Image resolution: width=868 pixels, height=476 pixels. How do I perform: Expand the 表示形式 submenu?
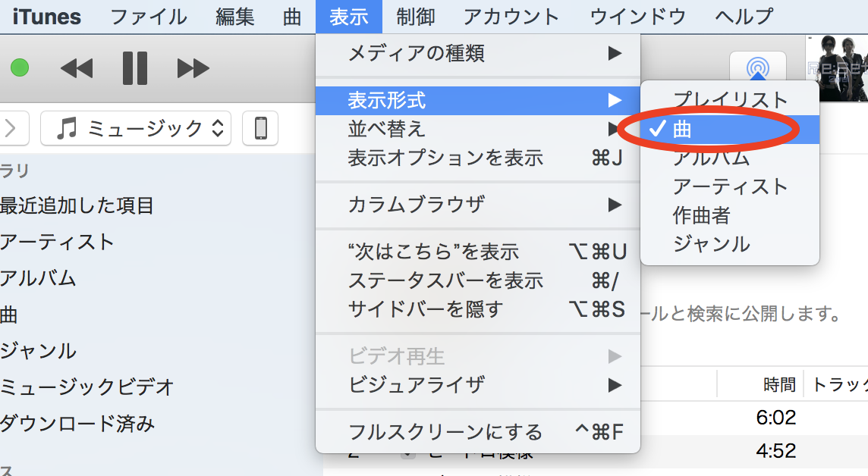click(x=478, y=101)
